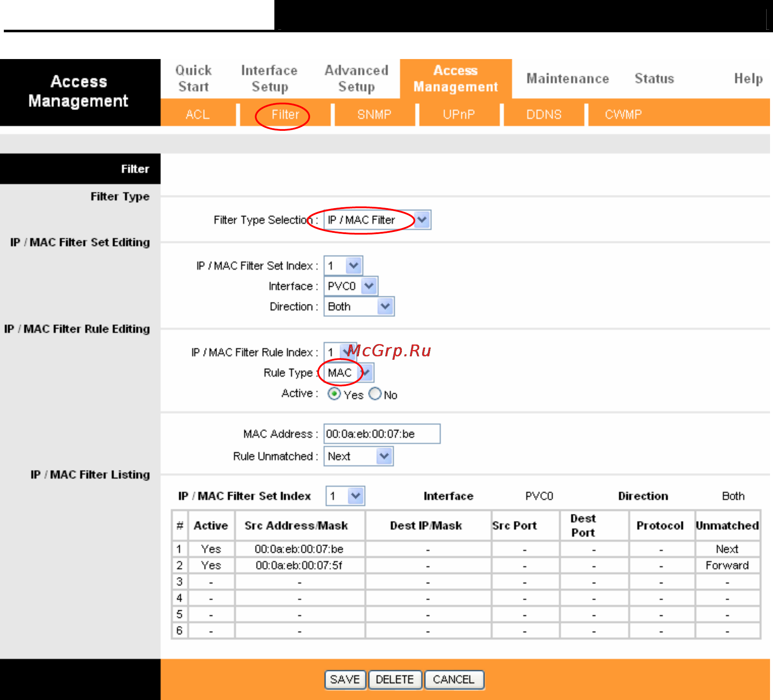Click the 00:0a:eb:00:07:5f cell in the listing
Screen dimensions: 773x700
[299, 565]
